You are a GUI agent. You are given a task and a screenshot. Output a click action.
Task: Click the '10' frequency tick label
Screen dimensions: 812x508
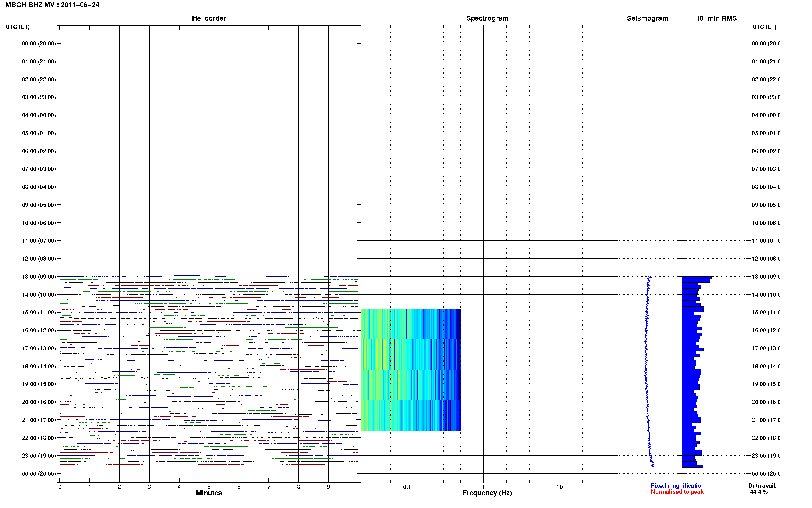(x=560, y=487)
